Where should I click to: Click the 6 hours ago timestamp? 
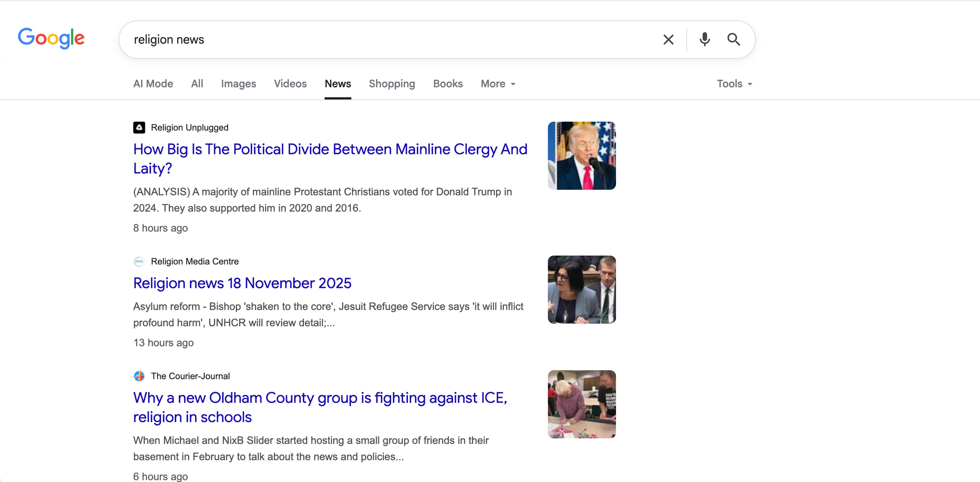pos(161,476)
